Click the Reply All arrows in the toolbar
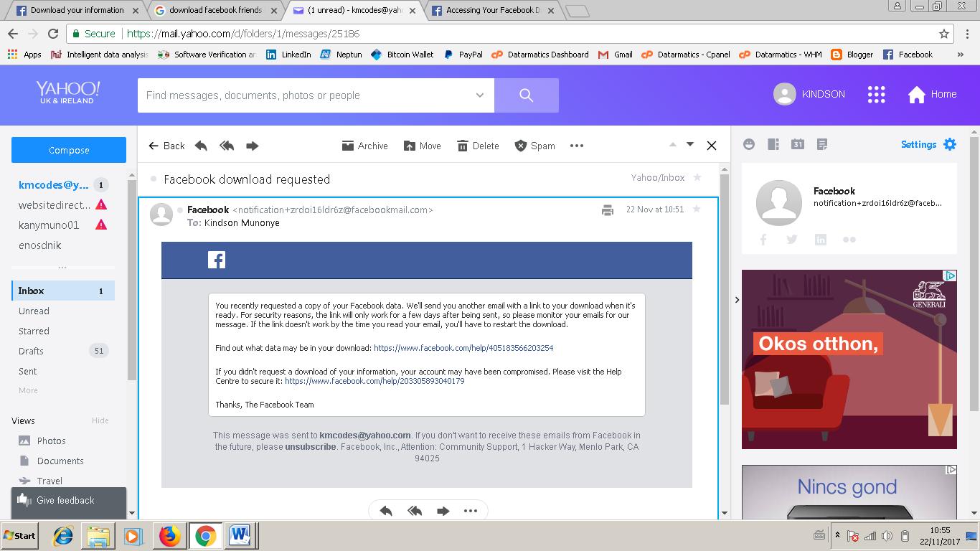Viewport: 980px width, 551px height. point(227,146)
